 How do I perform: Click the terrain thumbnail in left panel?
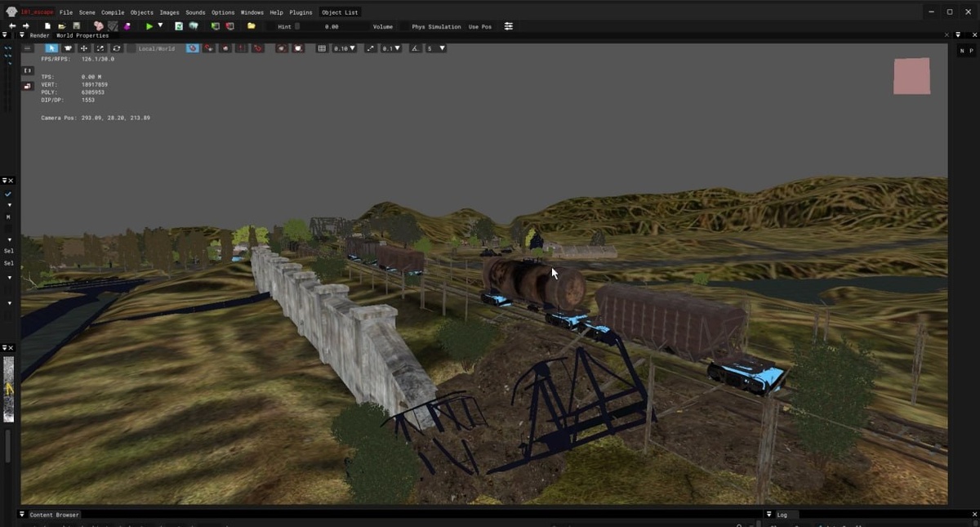click(9, 389)
